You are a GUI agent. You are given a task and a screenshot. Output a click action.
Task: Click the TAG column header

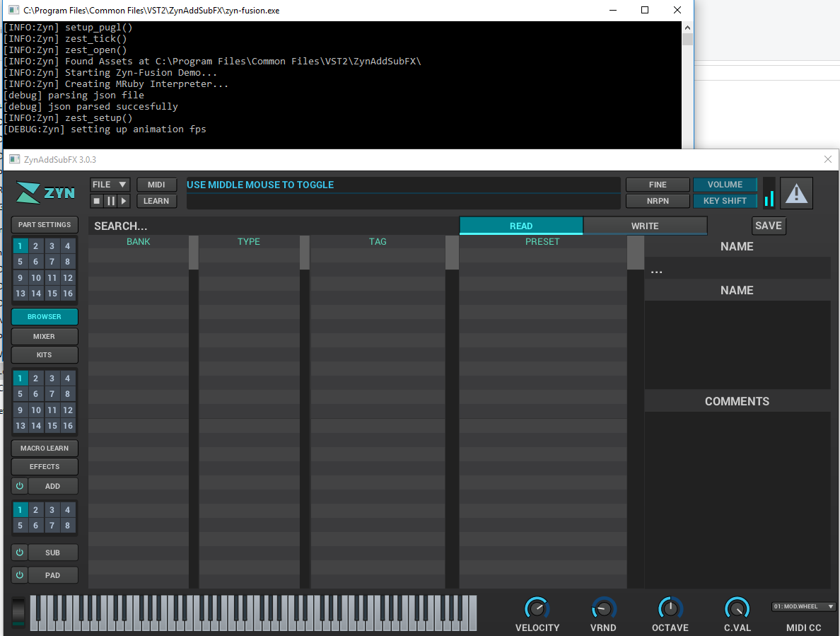point(378,242)
